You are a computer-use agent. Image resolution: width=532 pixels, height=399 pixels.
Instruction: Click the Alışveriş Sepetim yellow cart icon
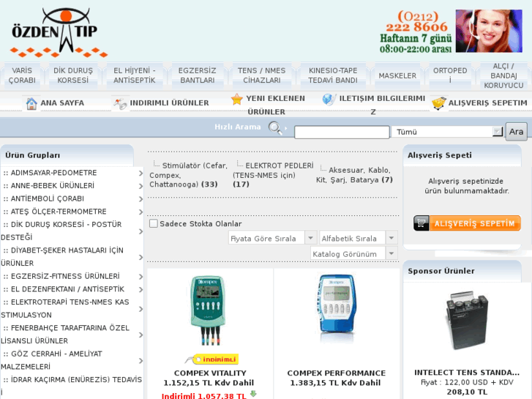[x=438, y=103]
